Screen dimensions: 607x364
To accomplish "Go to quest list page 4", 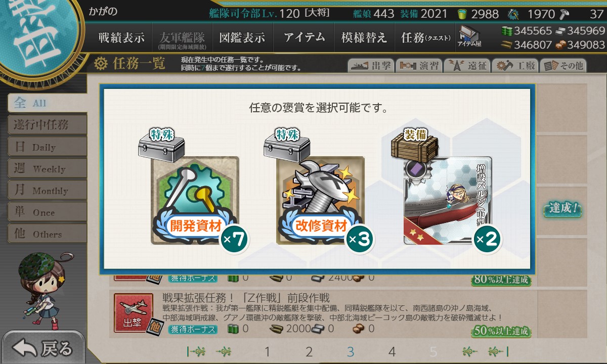I will (x=392, y=352).
